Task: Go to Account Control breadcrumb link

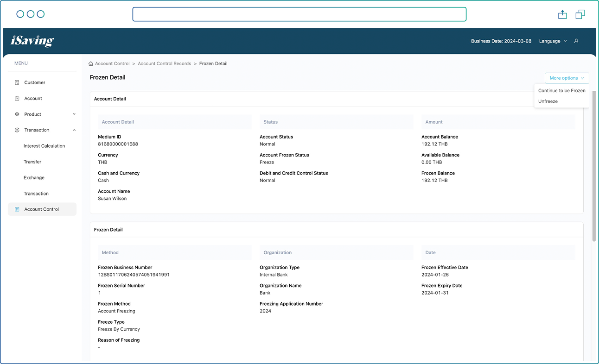Action: (112, 63)
